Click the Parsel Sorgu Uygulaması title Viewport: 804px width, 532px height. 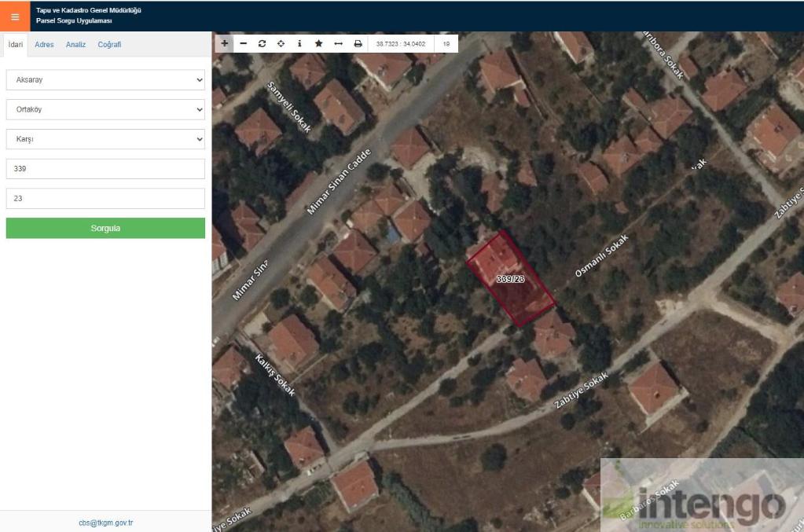(74, 21)
